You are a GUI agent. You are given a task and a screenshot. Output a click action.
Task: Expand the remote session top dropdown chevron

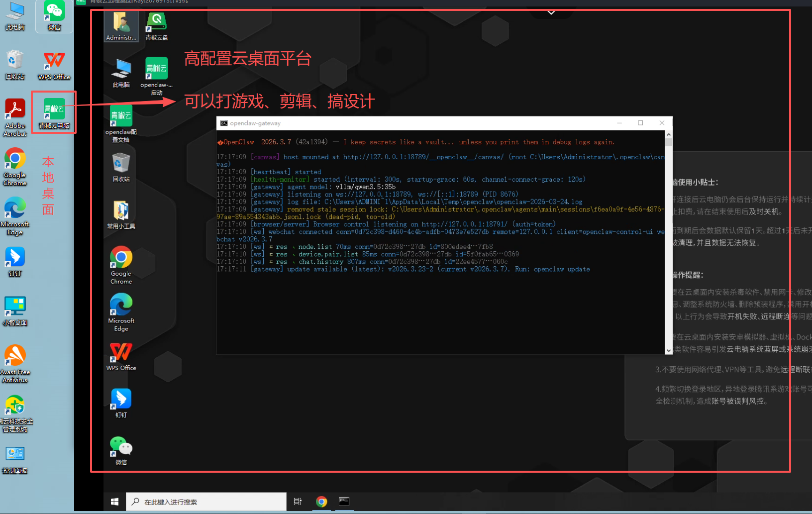coord(551,12)
